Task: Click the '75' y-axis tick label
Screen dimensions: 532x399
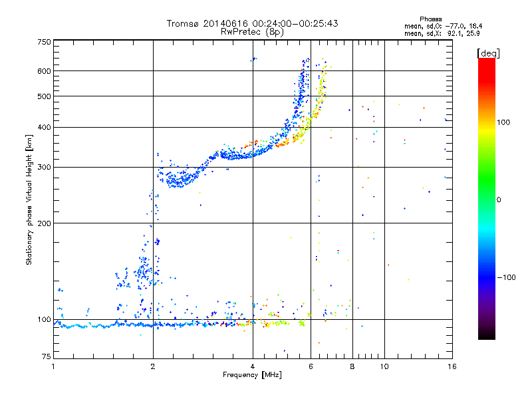Action: click(47, 356)
